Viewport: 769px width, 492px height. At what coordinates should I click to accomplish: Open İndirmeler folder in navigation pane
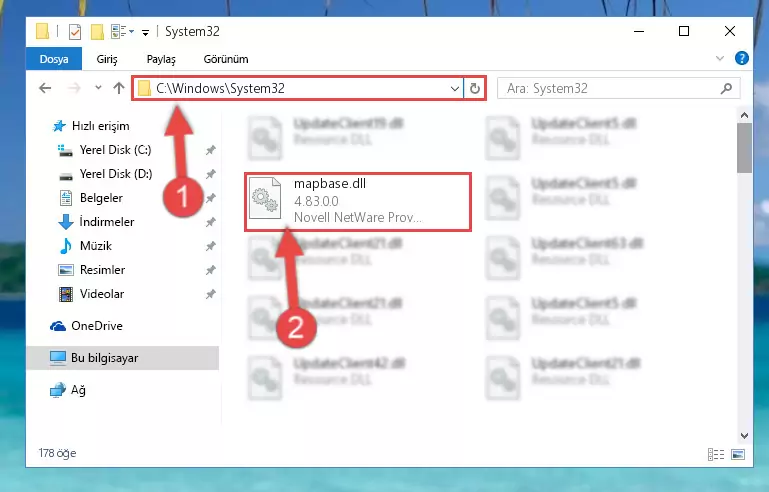(x=106, y=222)
